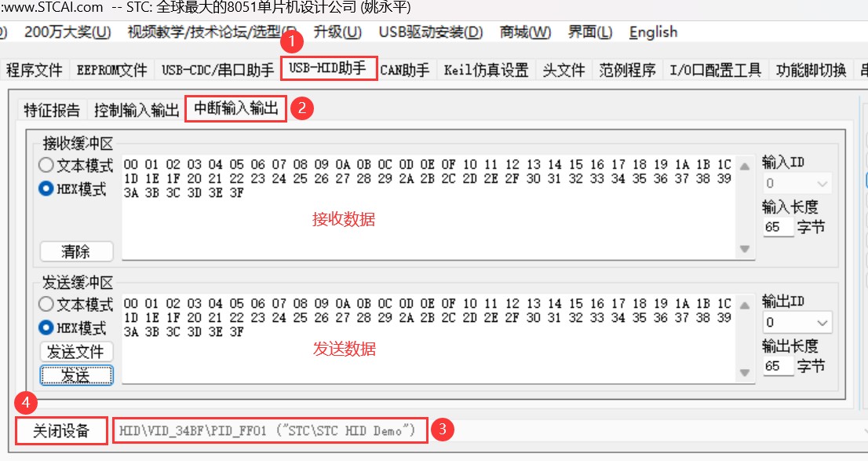Click receive buffer scrollbar down arrow
The height and width of the screenshot is (461, 868).
point(745,249)
